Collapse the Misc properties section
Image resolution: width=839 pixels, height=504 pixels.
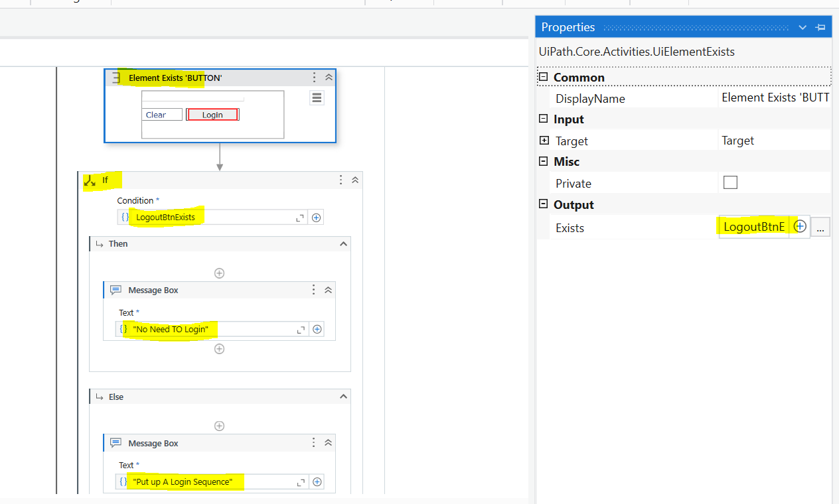point(544,161)
